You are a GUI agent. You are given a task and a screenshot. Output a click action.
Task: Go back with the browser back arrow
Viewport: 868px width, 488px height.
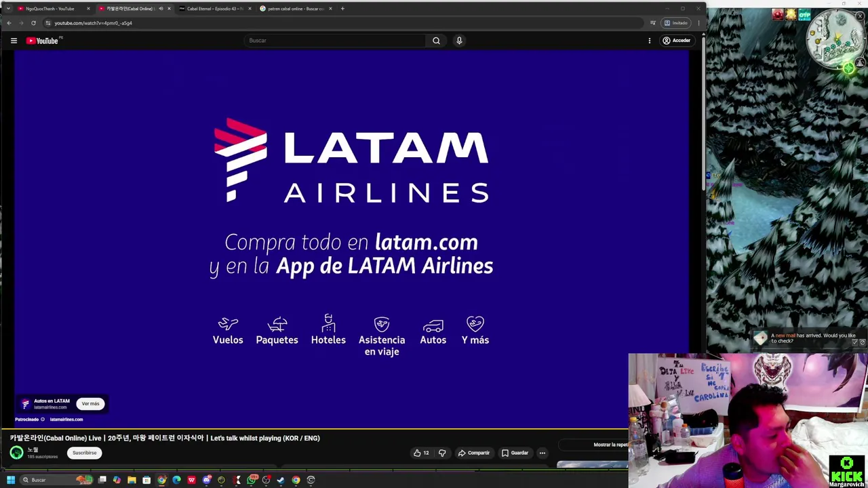point(9,23)
